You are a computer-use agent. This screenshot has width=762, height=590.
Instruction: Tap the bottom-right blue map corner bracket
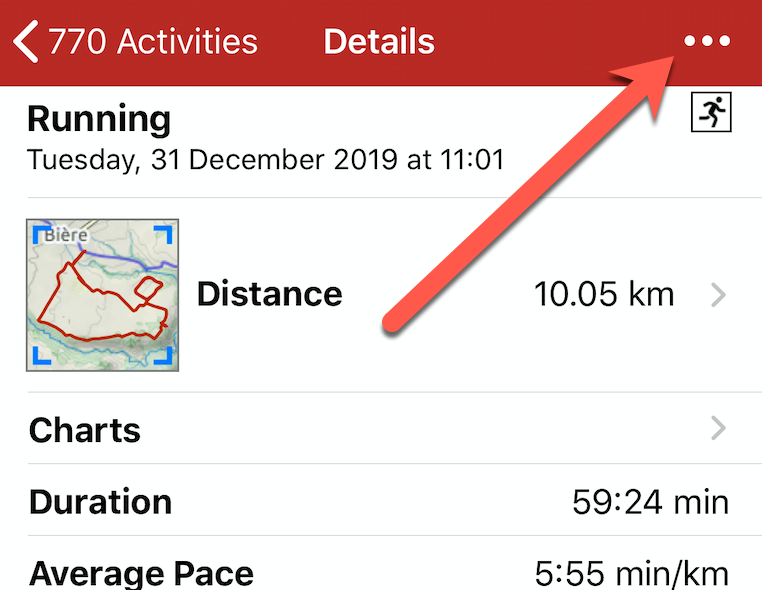[x=163, y=355]
